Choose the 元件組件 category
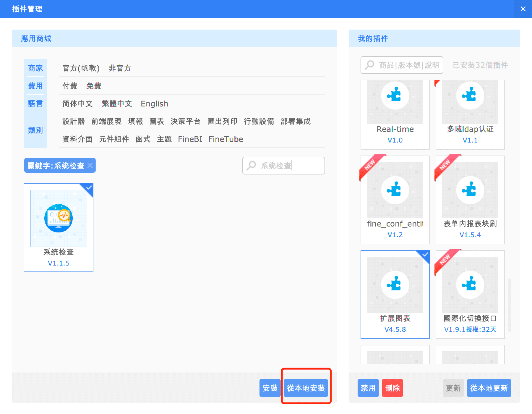532x414 pixels. [x=114, y=139]
